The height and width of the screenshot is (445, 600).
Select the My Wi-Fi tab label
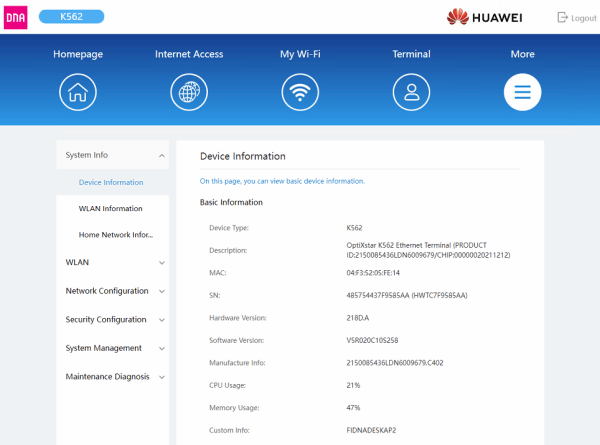click(x=300, y=54)
